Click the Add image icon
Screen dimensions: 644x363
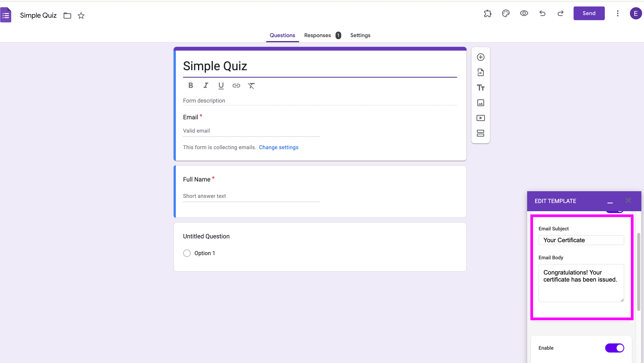480,103
